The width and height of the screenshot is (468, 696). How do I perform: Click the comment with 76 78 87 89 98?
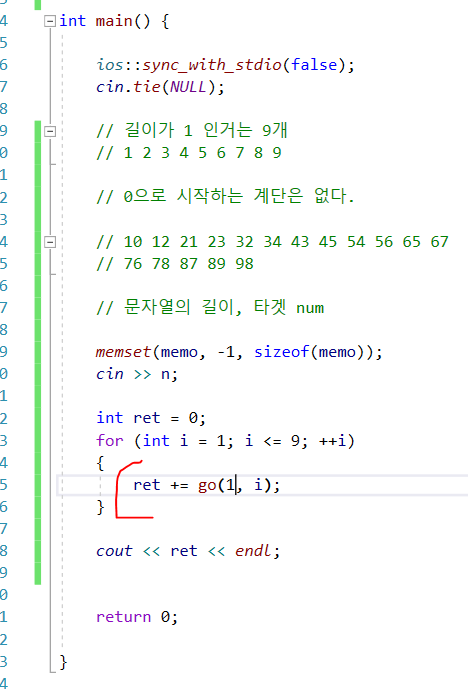pos(175,264)
